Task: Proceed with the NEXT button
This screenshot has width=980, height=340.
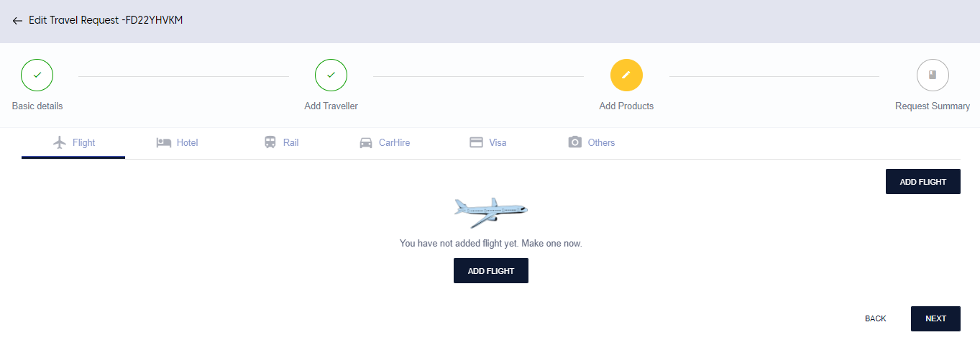Action: click(935, 318)
